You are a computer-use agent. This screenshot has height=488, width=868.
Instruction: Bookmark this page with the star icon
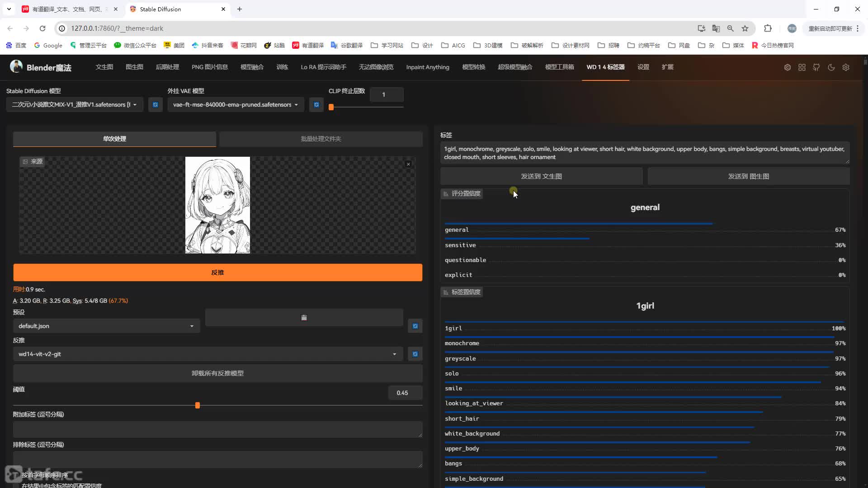(x=745, y=28)
